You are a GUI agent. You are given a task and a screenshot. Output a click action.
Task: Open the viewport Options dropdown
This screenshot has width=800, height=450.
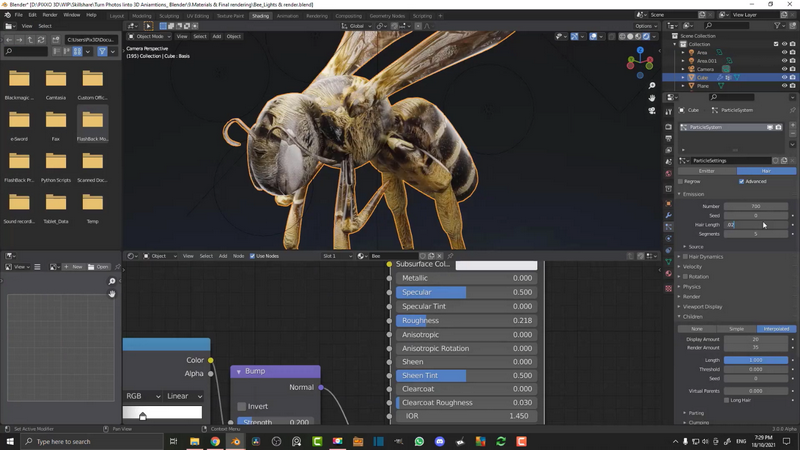[x=645, y=26]
